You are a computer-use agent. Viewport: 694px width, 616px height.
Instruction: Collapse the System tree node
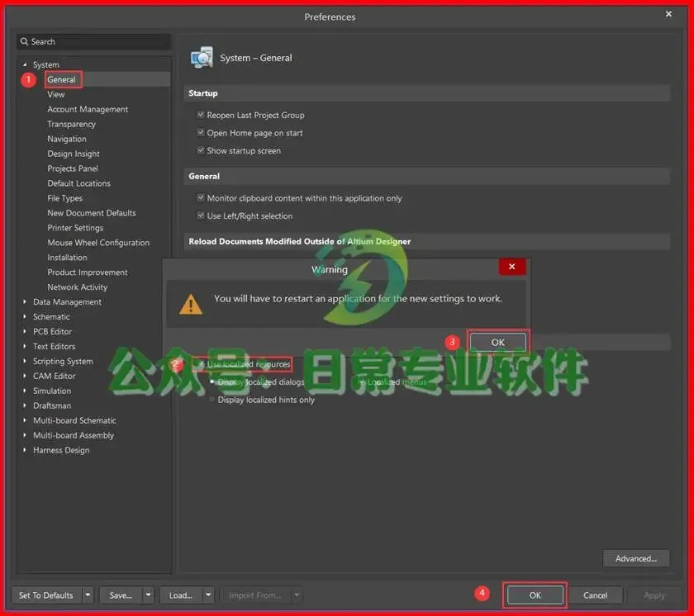coord(25,64)
